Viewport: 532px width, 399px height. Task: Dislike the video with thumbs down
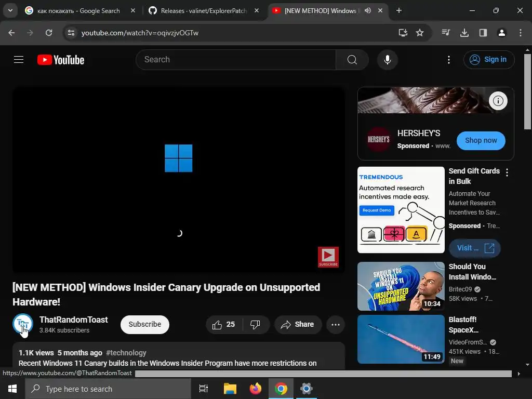(256, 325)
